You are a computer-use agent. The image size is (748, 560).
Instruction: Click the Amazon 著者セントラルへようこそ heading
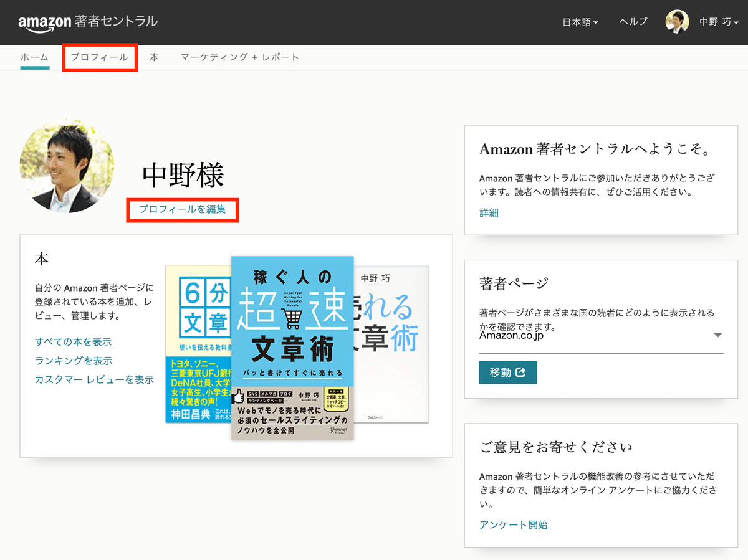coord(595,149)
